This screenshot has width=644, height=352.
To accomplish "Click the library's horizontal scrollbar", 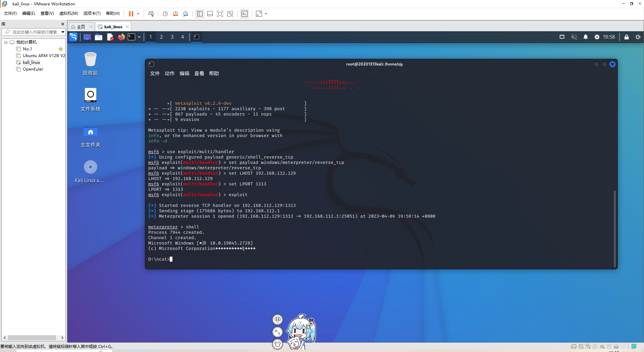I will tap(32, 338).
